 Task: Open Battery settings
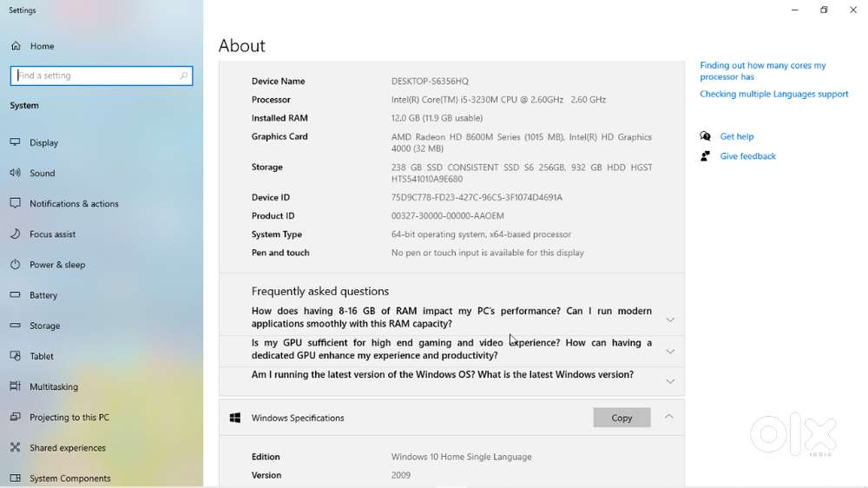[x=43, y=294]
